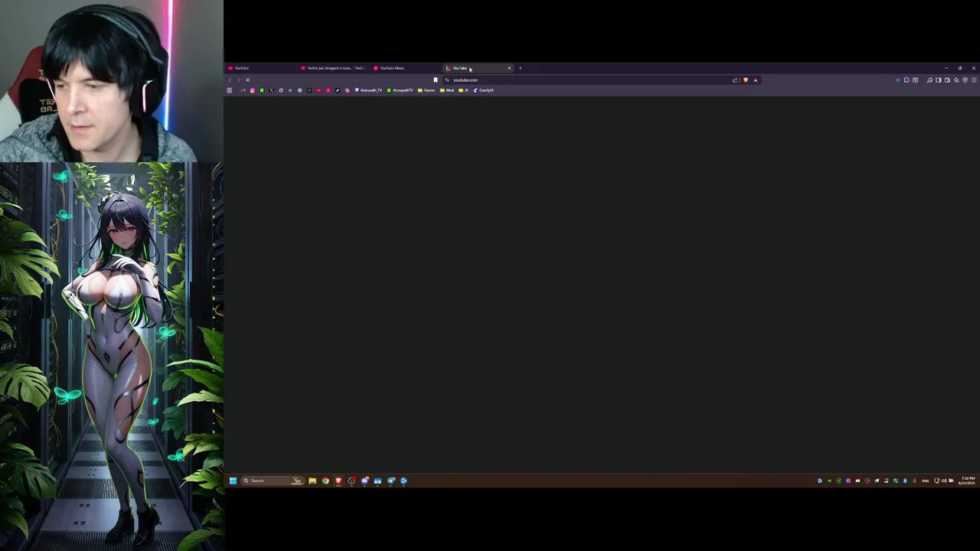The image size is (980, 551).
Task: Open Google Chrome from the taskbar
Action: tap(325, 481)
